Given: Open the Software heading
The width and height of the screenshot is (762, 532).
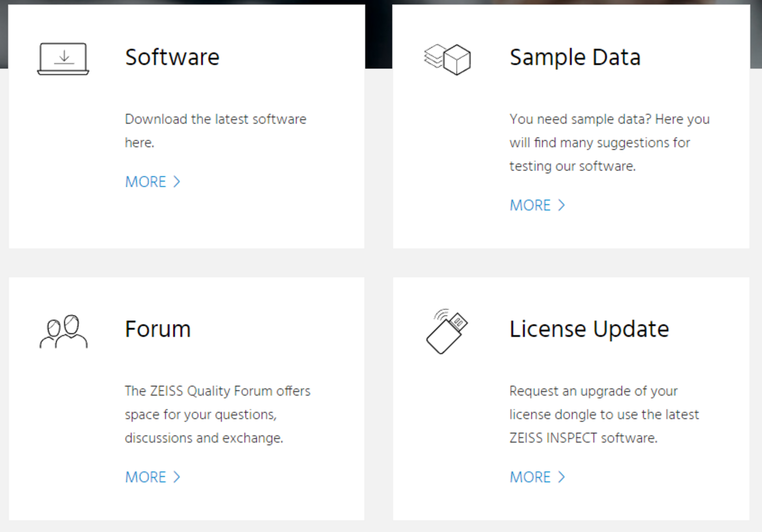Looking at the screenshot, I should coord(172,57).
